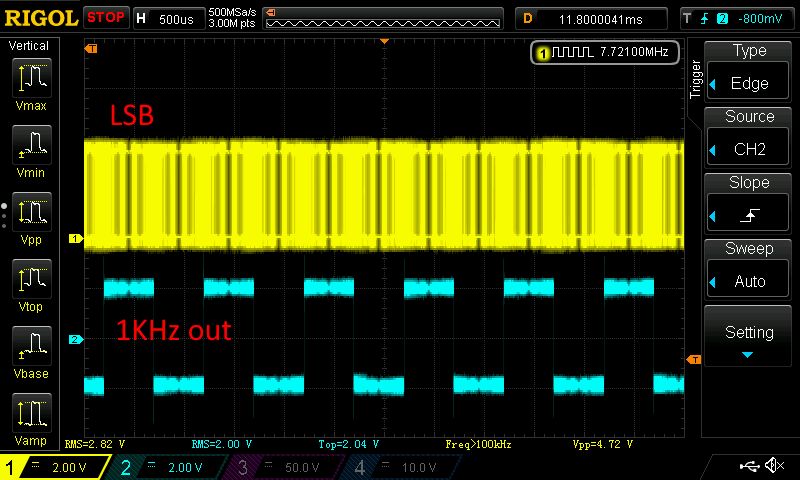Click the trigger level -800mV readout
The width and height of the screenshot is (800, 480).
(760, 19)
